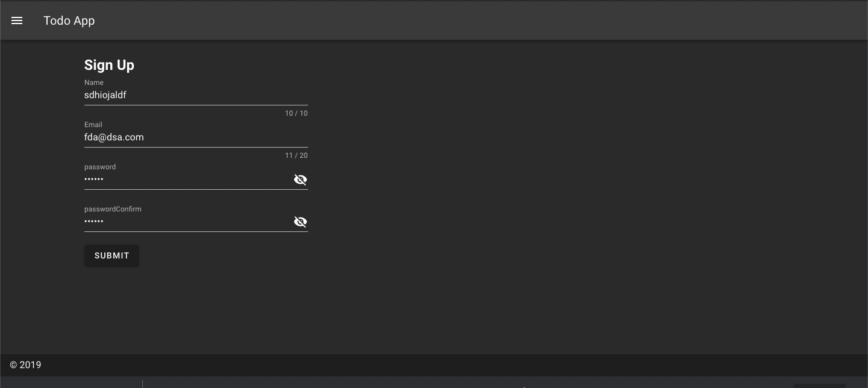Click the Sign Up heading

pyautogui.click(x=109, y=65)
